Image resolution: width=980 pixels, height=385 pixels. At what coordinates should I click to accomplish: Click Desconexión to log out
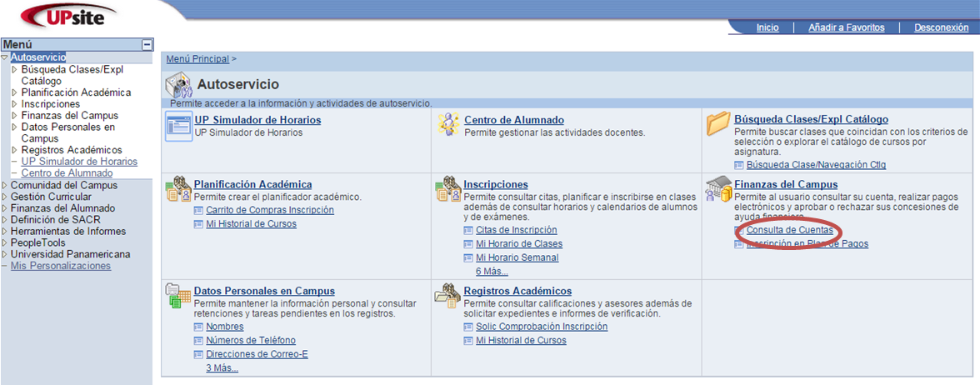[x=942, y=27]
